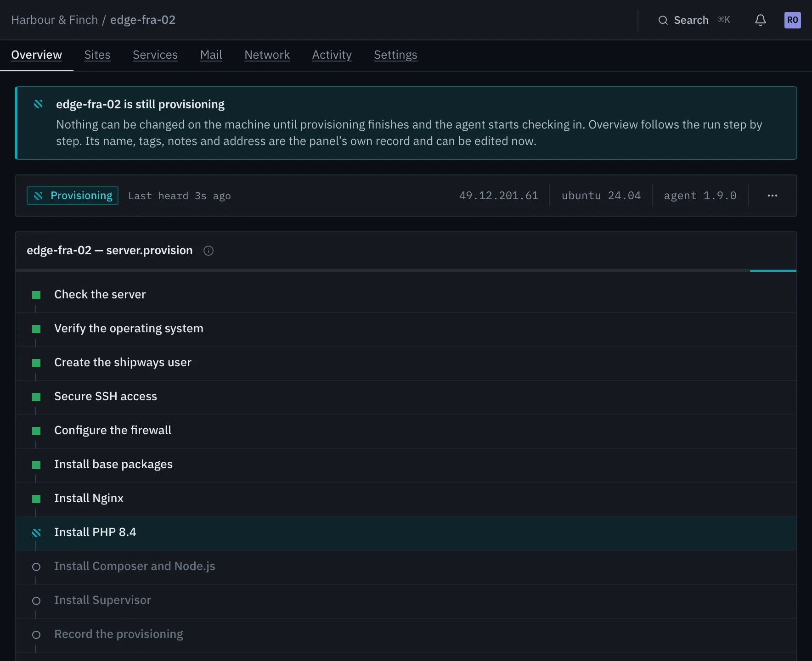Click the striped running icon for Install PHP 8.4
Viewport: 812px width, 661px height.
click(36, 533)
